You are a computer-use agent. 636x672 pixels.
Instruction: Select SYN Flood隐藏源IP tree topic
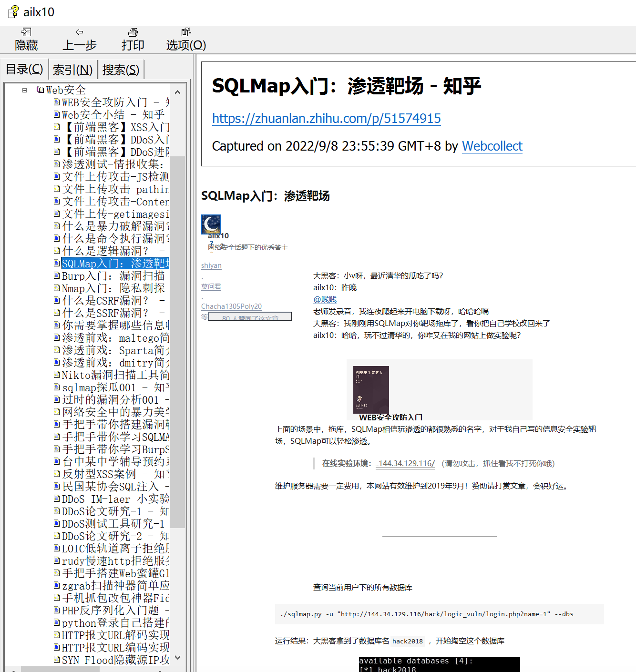(x=115, y=660)
